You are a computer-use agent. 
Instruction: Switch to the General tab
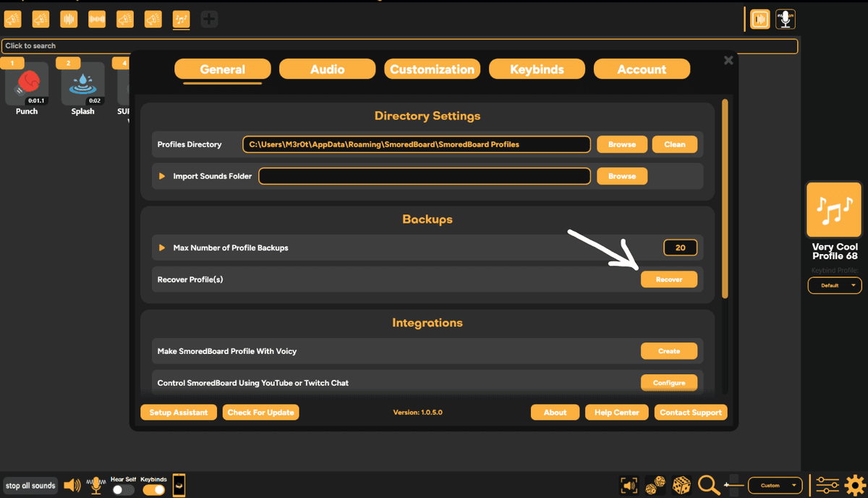(223, 69)
